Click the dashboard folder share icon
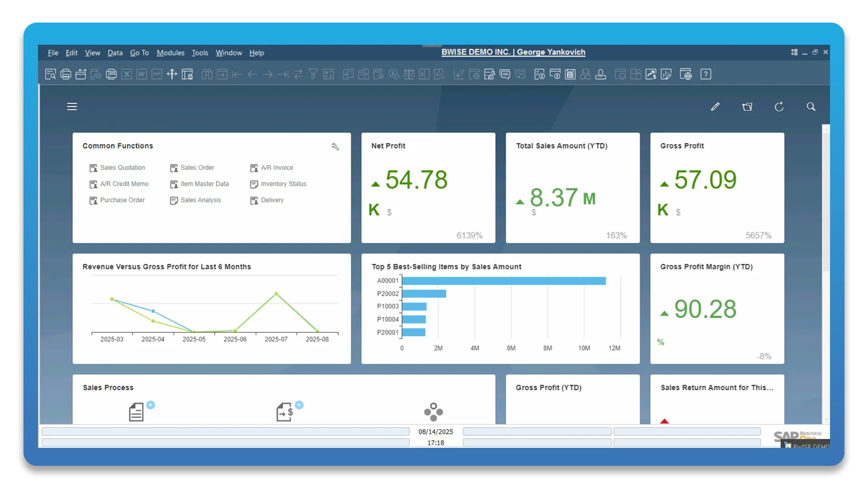Screen dimensions: 868x488 pos(747,107)
